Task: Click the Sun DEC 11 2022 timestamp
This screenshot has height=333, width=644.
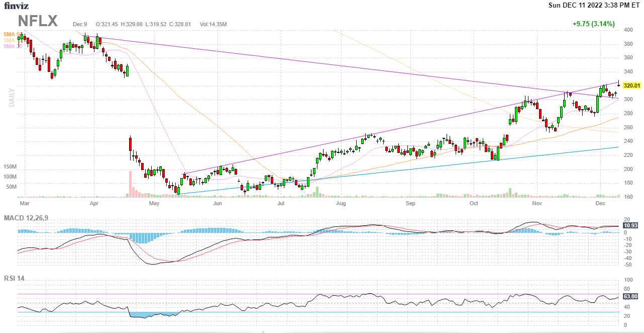Action: [594, 6]
